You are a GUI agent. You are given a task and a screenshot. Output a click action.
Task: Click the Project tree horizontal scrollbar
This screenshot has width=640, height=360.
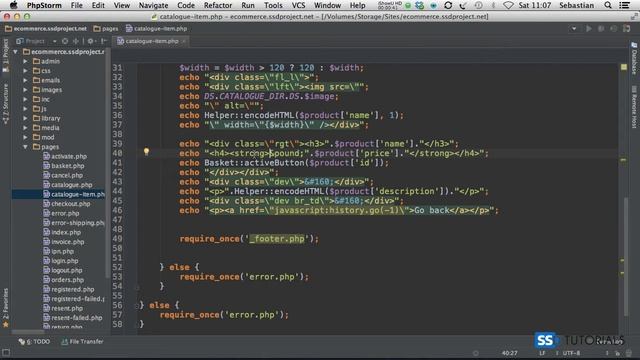click(29, 331)
